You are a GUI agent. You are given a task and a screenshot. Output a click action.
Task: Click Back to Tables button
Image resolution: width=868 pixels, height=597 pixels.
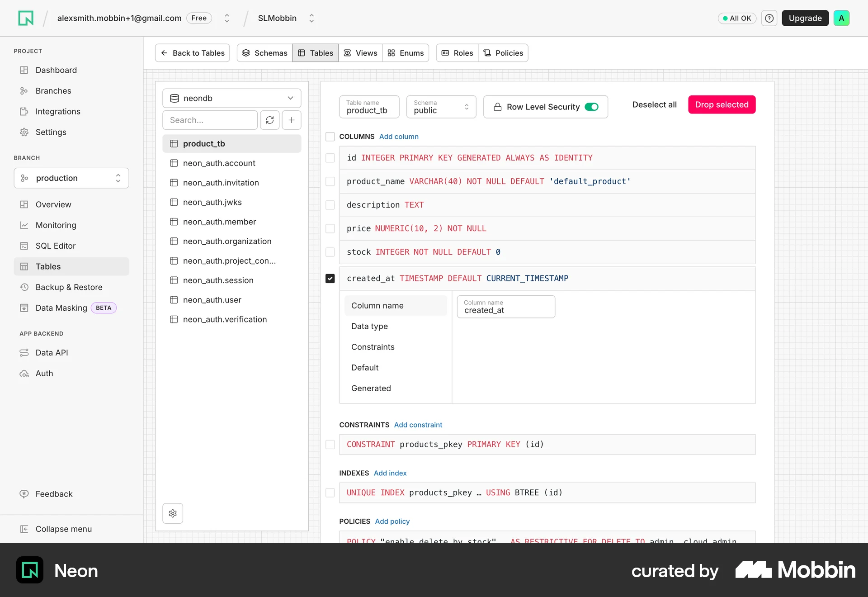coord(193,53)
